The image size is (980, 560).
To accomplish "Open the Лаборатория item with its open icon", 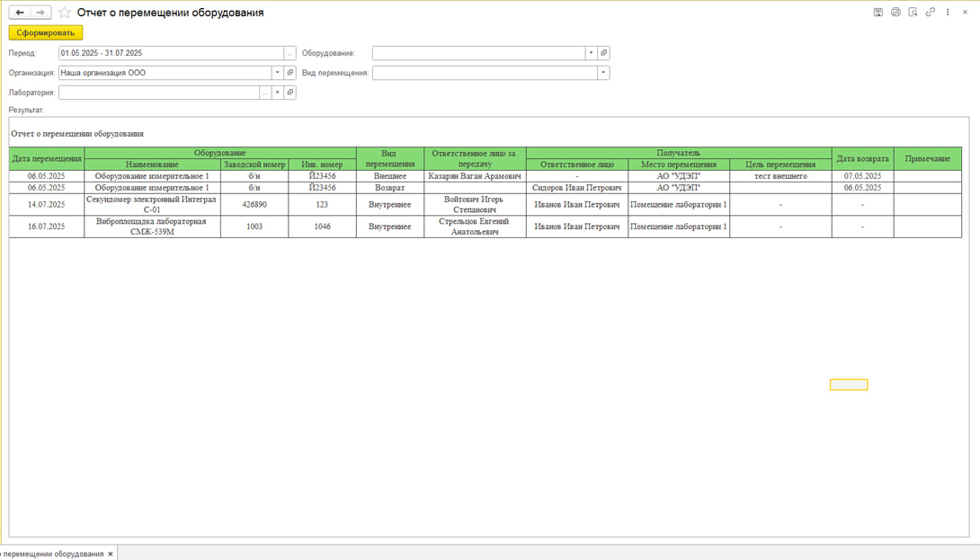I will (290, 93).
